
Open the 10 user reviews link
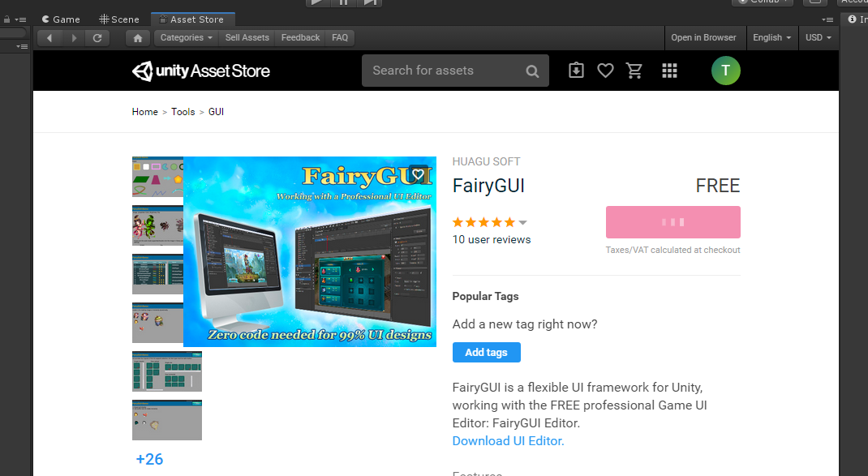coord(492,240)
